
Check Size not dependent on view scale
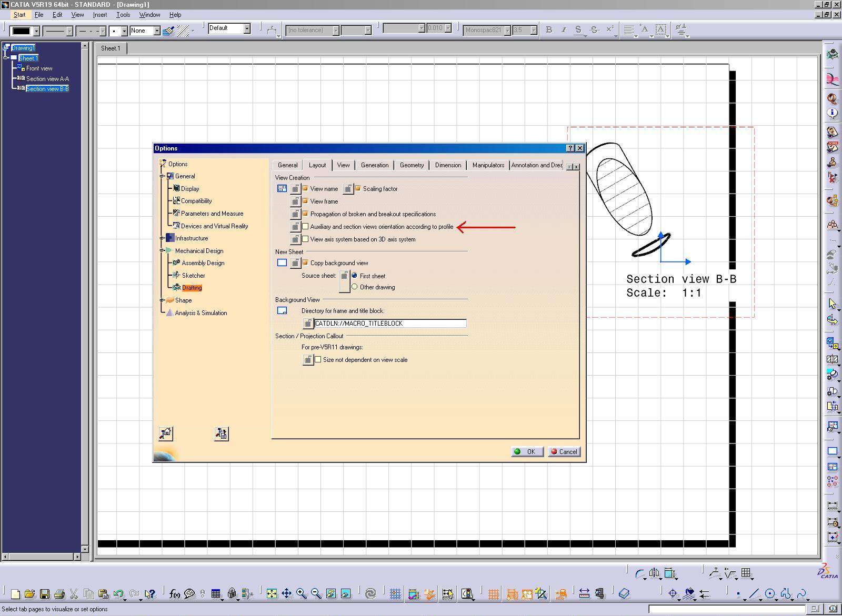click(x=318, y=359)
